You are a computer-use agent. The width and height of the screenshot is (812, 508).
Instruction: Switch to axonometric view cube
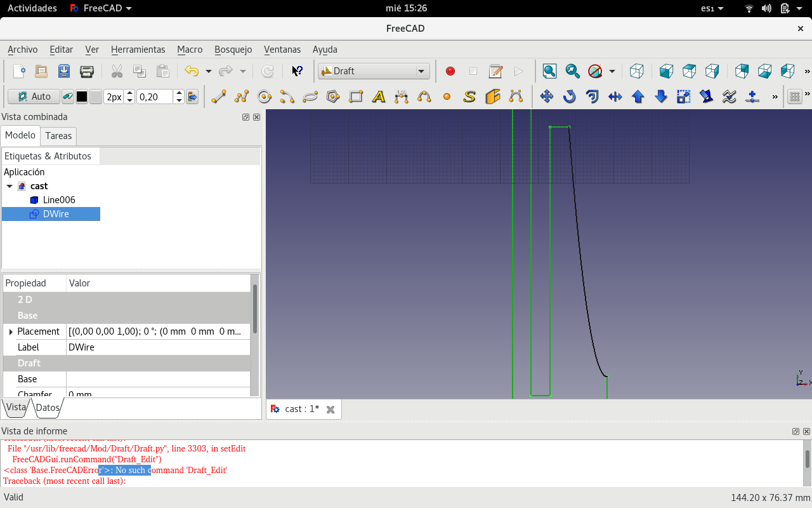click(637, 71)
